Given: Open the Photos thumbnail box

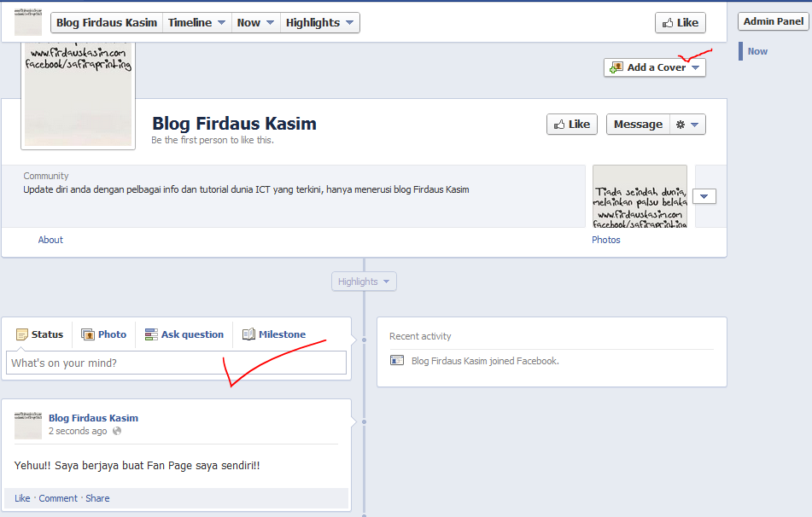Looking at the screenshot, I should point(640,197).
